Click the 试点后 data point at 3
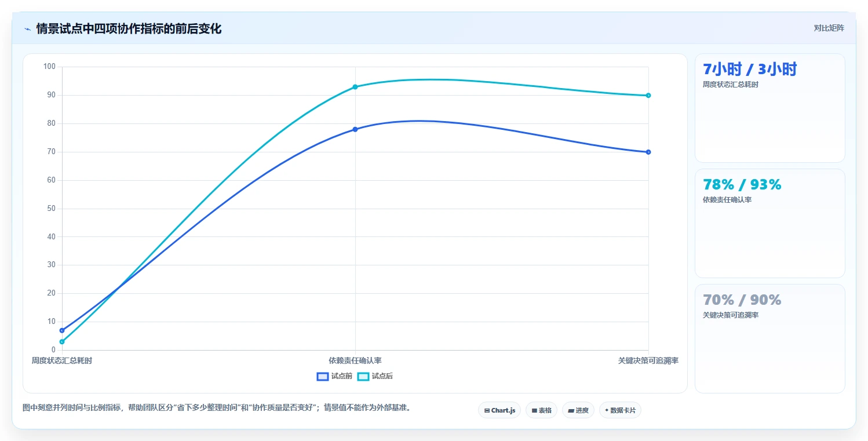The height and width of the screenshot is (441, 868). click(x=62, y=342)
